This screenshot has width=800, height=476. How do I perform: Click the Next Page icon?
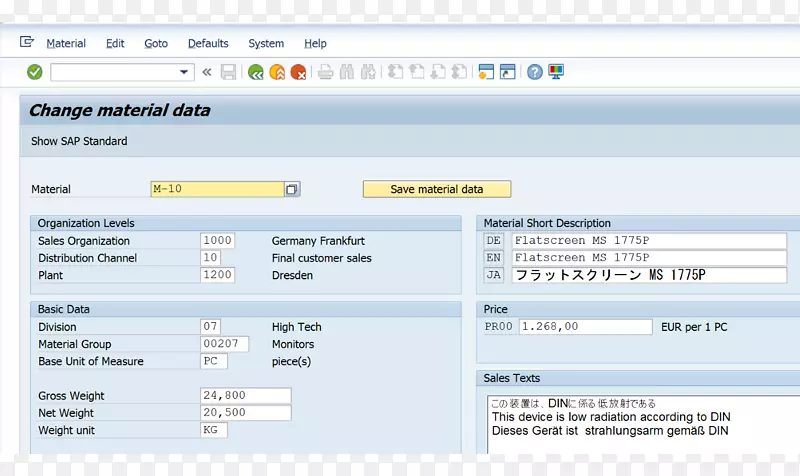pos(438,72)
